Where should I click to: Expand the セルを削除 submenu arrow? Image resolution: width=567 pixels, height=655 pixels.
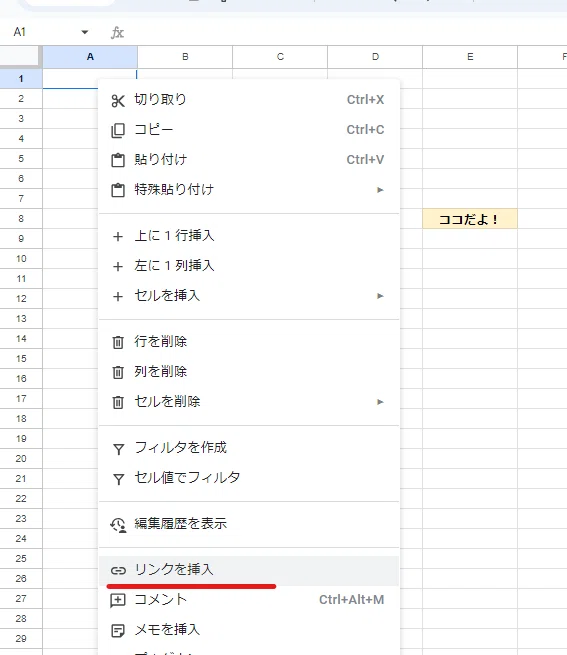click(380, 402)
